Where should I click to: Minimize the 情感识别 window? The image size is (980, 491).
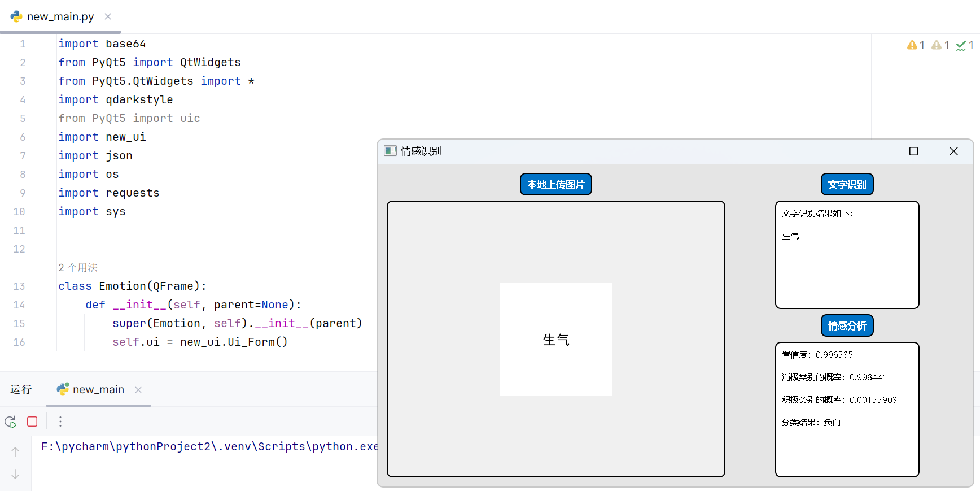(x=874, y=151)
